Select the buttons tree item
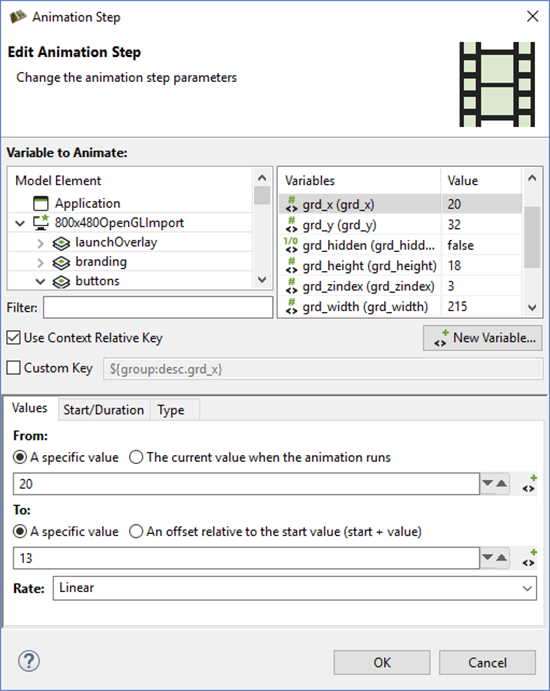This screenshot has height=691, width=550. point(97,281)
